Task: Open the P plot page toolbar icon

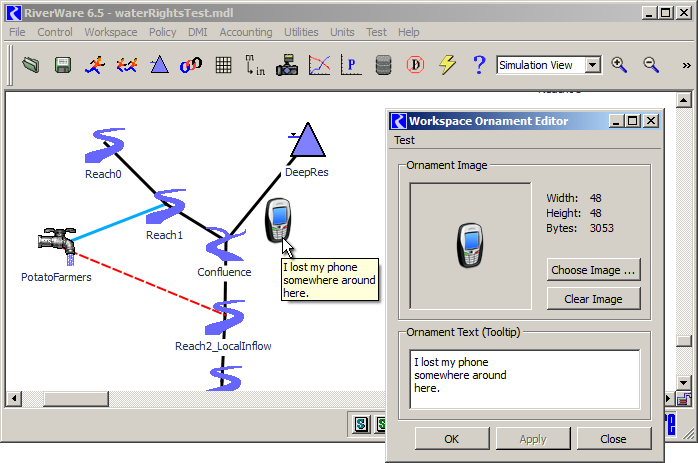Action: pos(351,65)
